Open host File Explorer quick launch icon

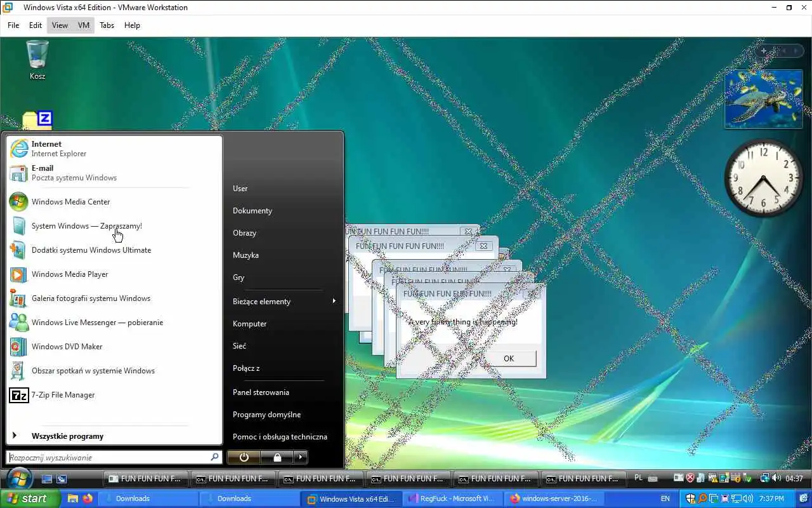pos(73,498)
